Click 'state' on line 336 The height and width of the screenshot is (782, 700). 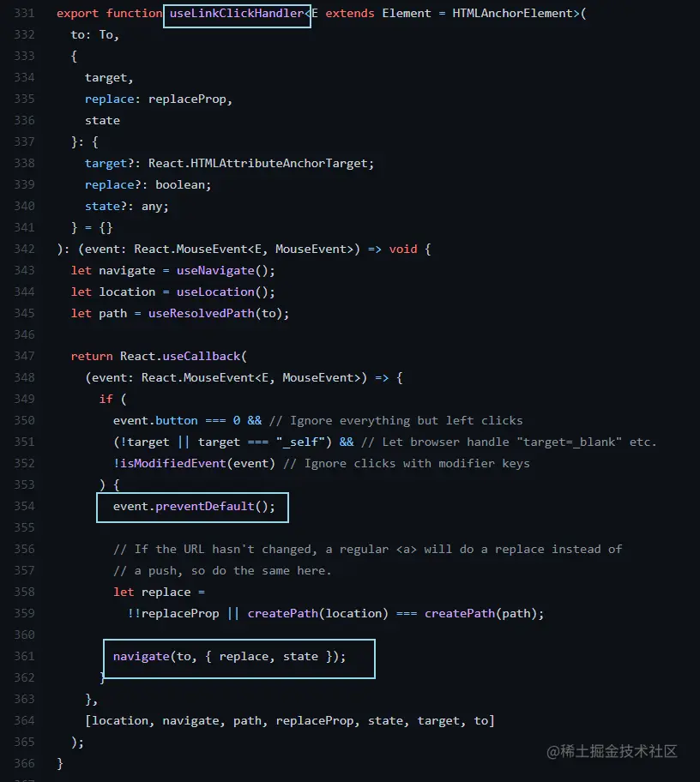[x=102, y=121]
